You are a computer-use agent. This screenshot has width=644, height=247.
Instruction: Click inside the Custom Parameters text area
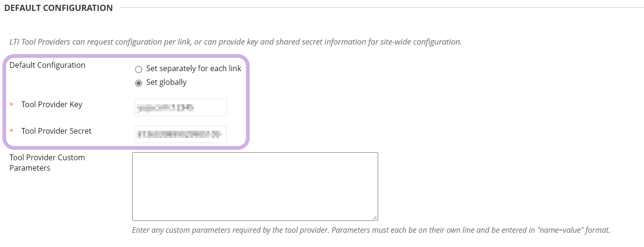(x=255, y=186)
